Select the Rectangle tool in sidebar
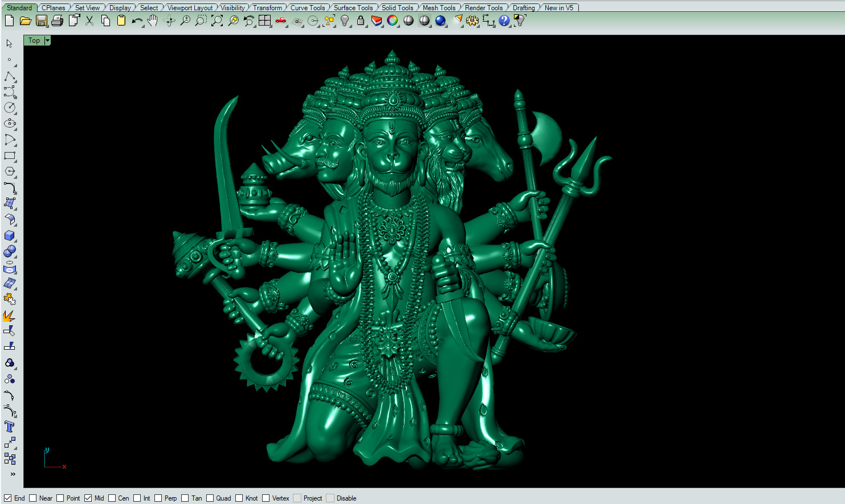 click(x=10, y=155)
